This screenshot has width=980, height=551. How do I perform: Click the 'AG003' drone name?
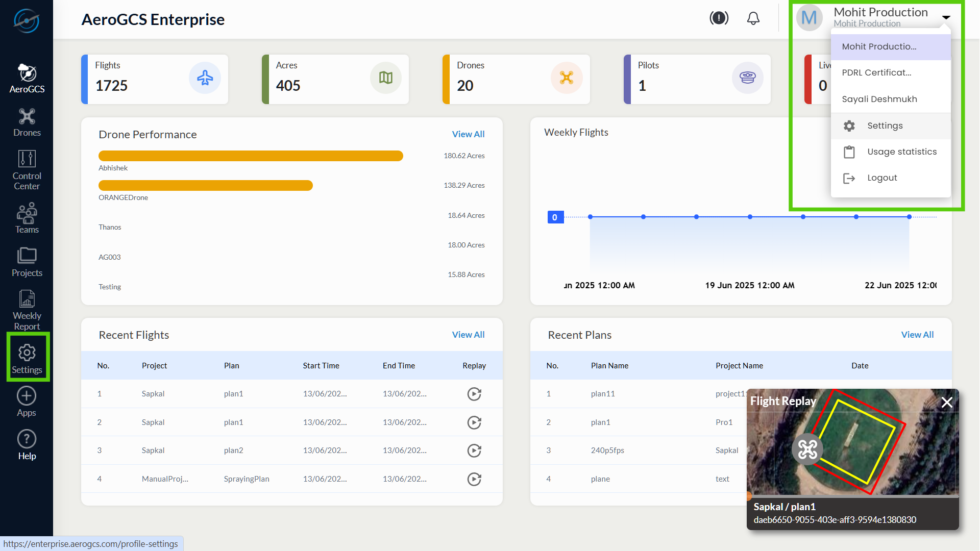point(110,257)
